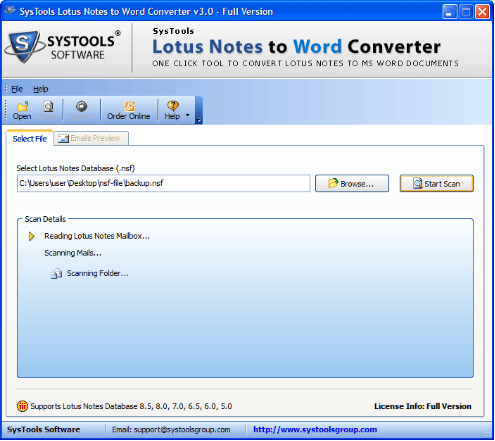495x441 pixels.
Task: Click the Help toolbar icon
Action: [172, 111]
